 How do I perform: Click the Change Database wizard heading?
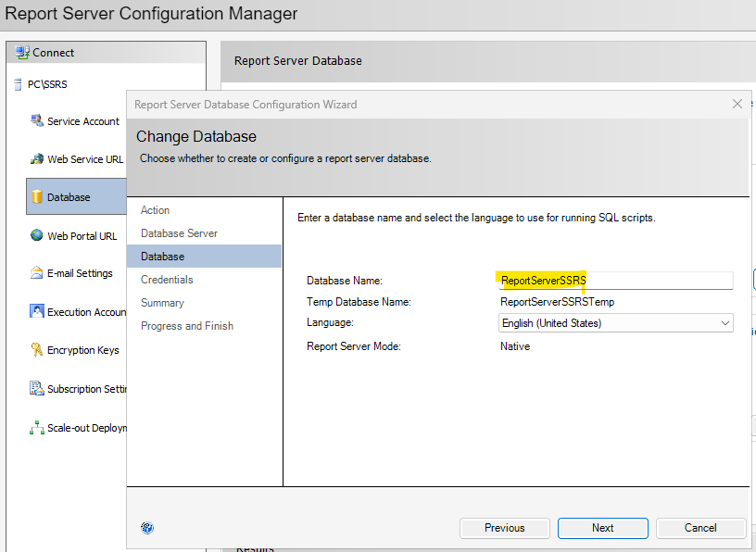point(196,136)
